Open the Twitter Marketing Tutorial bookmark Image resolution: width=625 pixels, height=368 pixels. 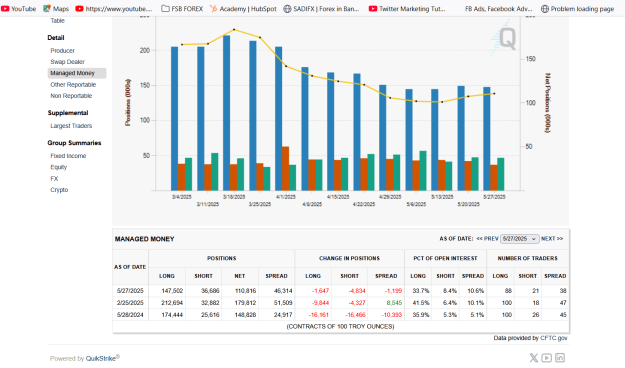coord(407,8)
